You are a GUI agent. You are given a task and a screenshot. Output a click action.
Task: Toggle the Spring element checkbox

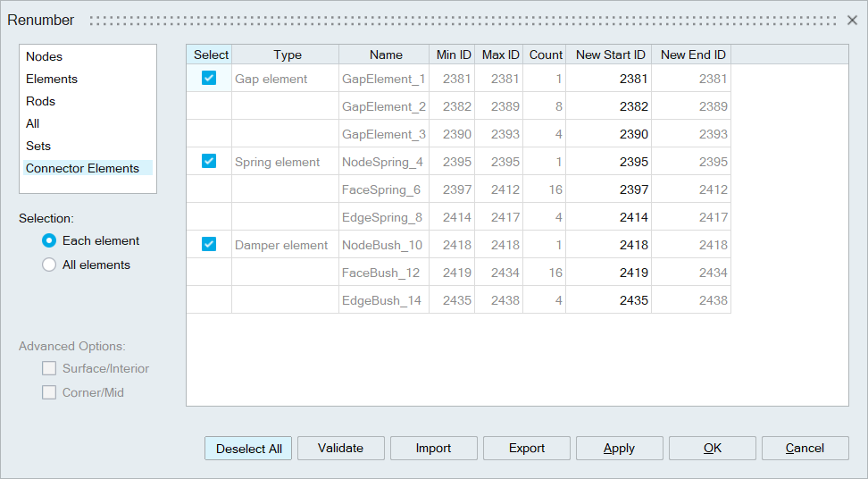coord(209,162)
